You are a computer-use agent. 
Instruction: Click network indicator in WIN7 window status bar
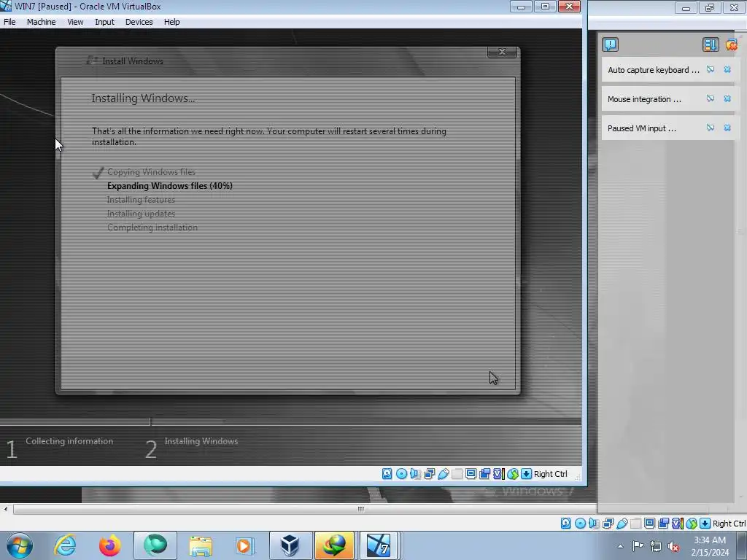pyautogui.click(x=429, y=474)
